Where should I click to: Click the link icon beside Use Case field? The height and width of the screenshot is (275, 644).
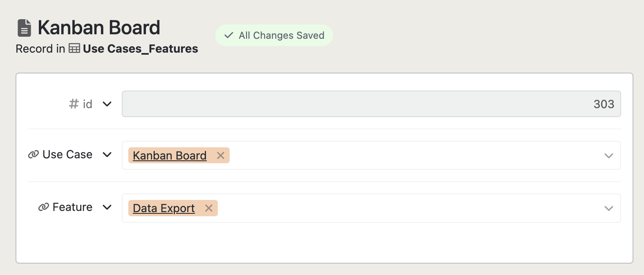(33, 154)
